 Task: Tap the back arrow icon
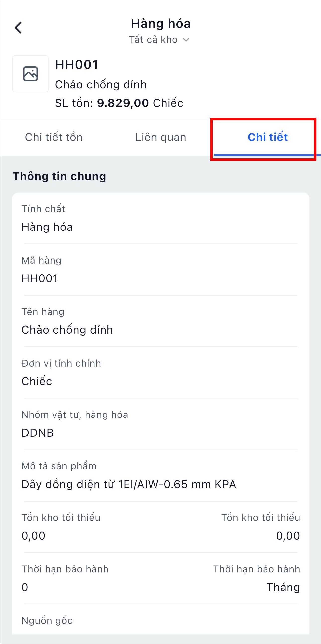click(18, 28)
